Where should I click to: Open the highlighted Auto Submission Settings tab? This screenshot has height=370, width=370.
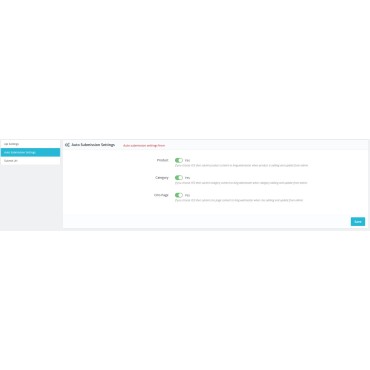(30, 152)
